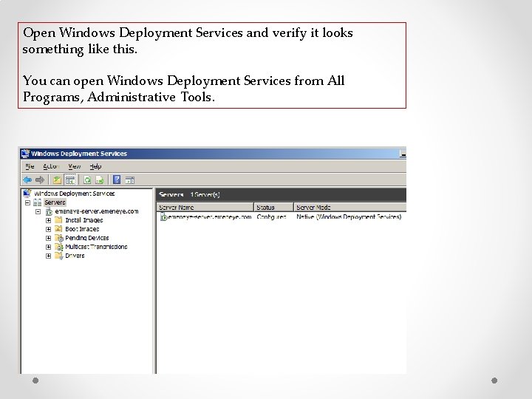Viewport: 532px width, 399px height.
Task: Sort by the Server Mode column header
Action: pyautogui.click(x=350, y=207)
